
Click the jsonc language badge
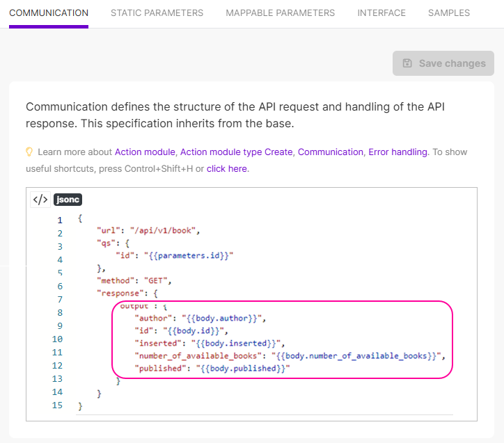[68, 200]
